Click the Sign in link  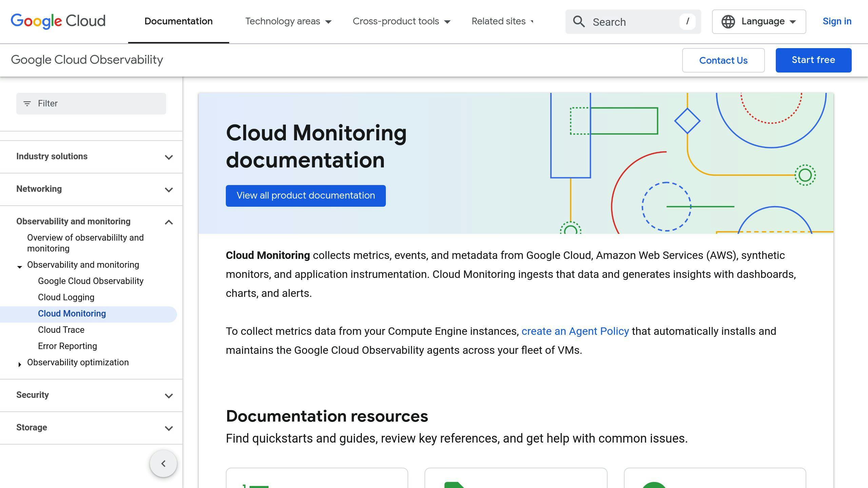point(837,21)
